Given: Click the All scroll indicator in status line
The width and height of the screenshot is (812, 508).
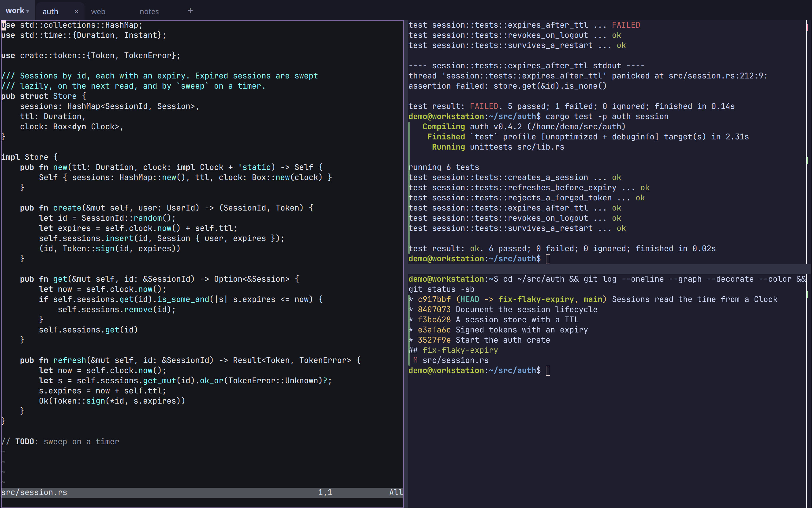Looking at the screenshot, I should click(396, 492).
